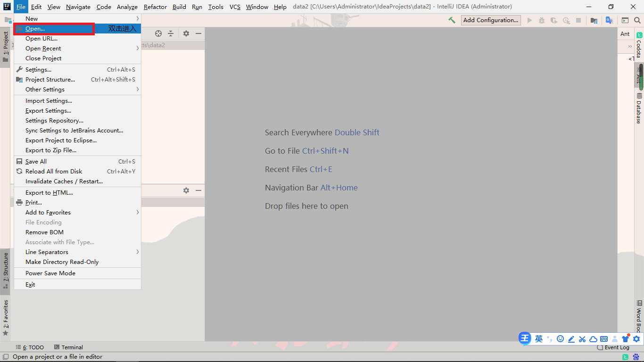
Task: Open the 6: TODO tool window
Action: click(x=30, y=347)
